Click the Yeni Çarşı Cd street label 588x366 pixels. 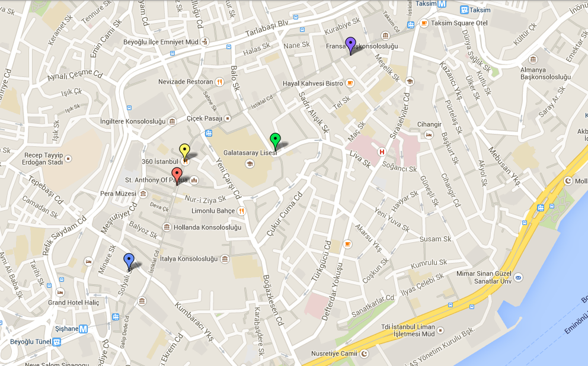pyautogui.click(x=228, y=178)
